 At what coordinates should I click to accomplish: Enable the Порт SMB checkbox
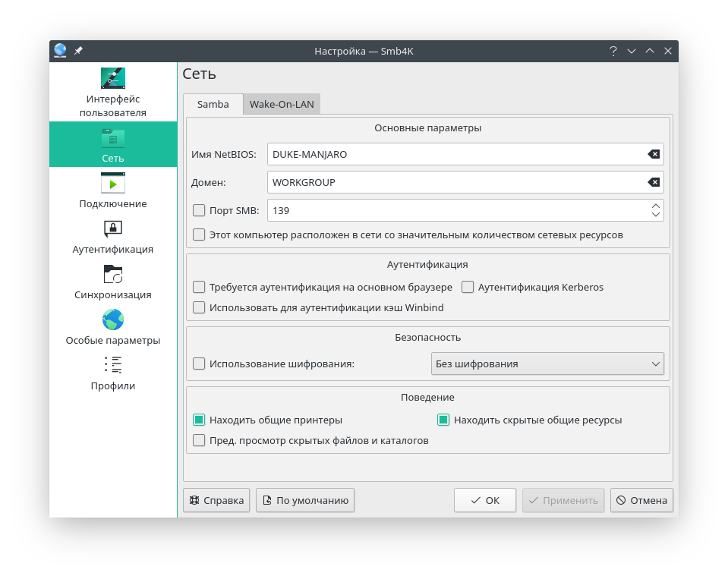(x=199, y=210)
